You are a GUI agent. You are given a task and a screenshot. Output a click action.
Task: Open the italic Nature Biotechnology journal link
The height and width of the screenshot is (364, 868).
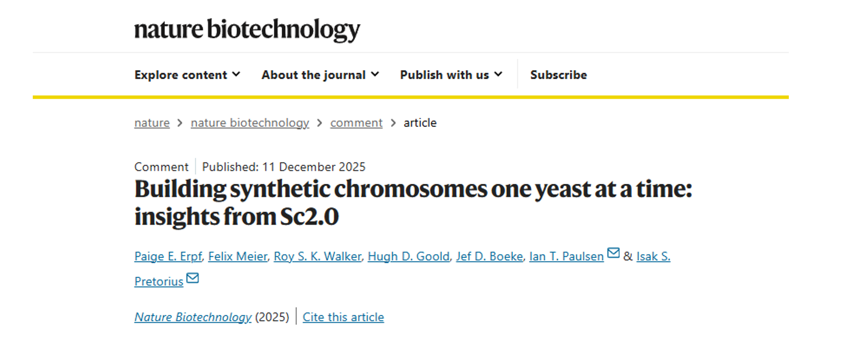pos(193,317)
